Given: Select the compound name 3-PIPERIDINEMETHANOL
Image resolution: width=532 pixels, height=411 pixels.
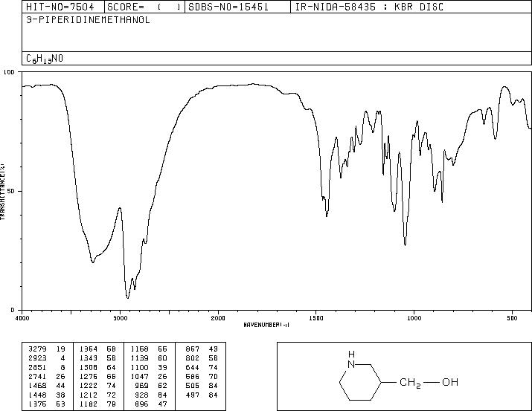Looking at the screenshot, I should tap(88, 20).
